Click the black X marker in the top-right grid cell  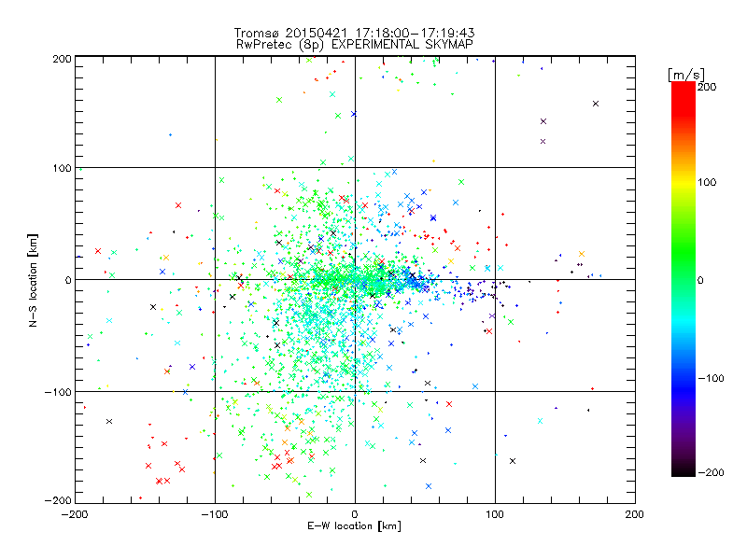pos(596,104)
